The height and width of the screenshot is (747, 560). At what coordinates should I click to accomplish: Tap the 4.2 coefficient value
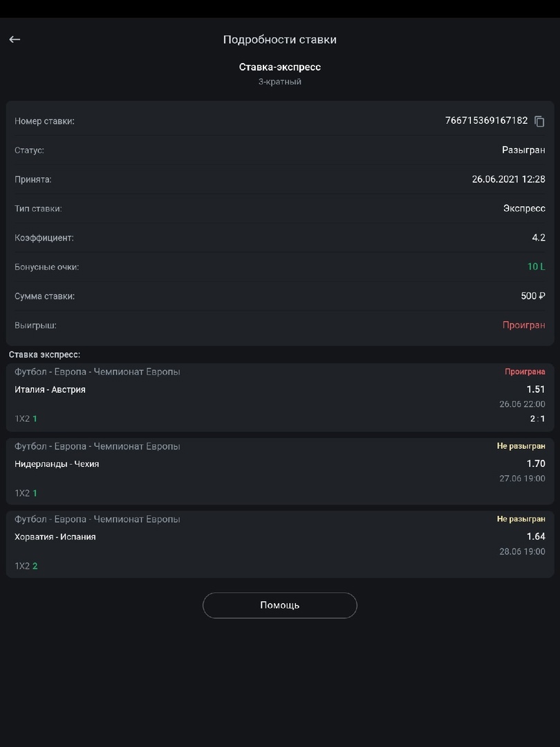pyautogui.click(x=538, y=238)
